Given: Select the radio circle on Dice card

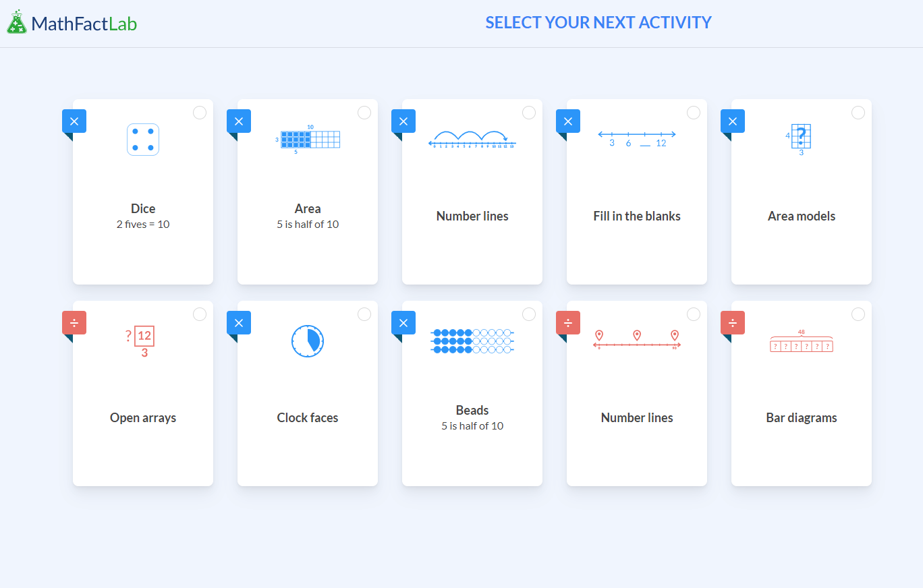Looking at the screenshot, I should click(x=200, y=113).
